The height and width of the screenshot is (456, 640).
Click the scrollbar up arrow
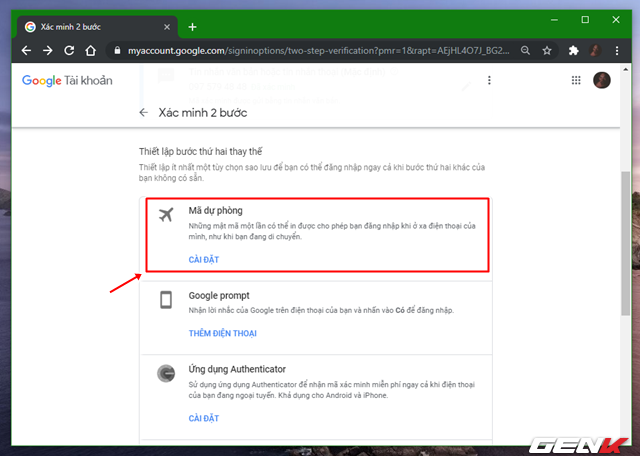[x=625, y=70]
